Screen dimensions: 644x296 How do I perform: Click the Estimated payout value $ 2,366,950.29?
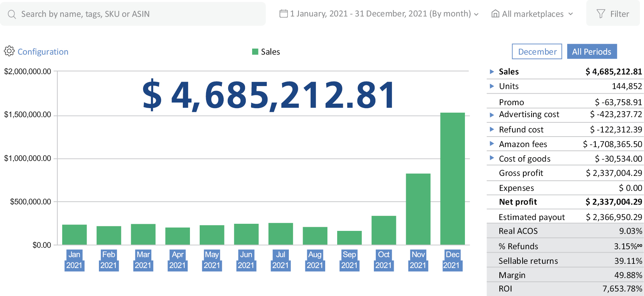pyautogui.click(x=614, y=217)
